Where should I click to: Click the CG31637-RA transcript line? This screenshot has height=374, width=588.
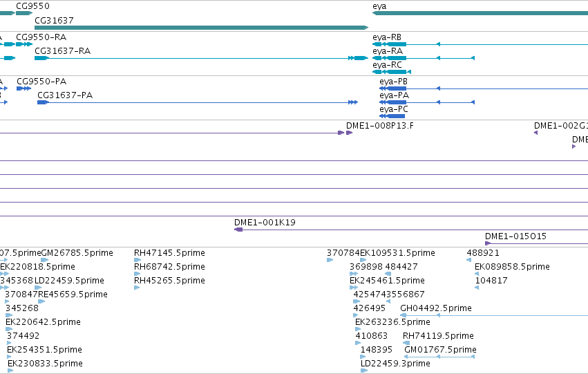tap(201, 58)
